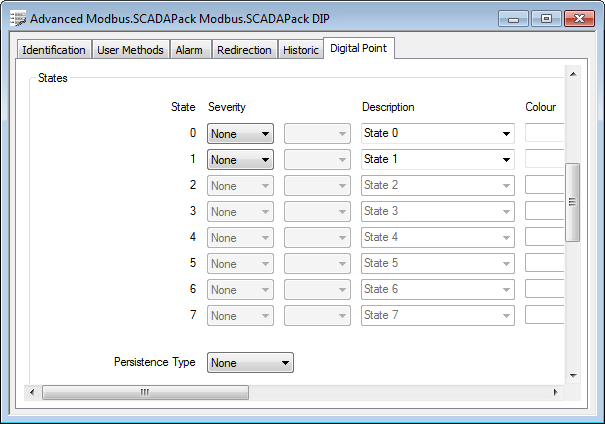Screen dimensions: 605x424
Task: Open the Historic tab
Action: pyautogui.click(x=301, y=50)
